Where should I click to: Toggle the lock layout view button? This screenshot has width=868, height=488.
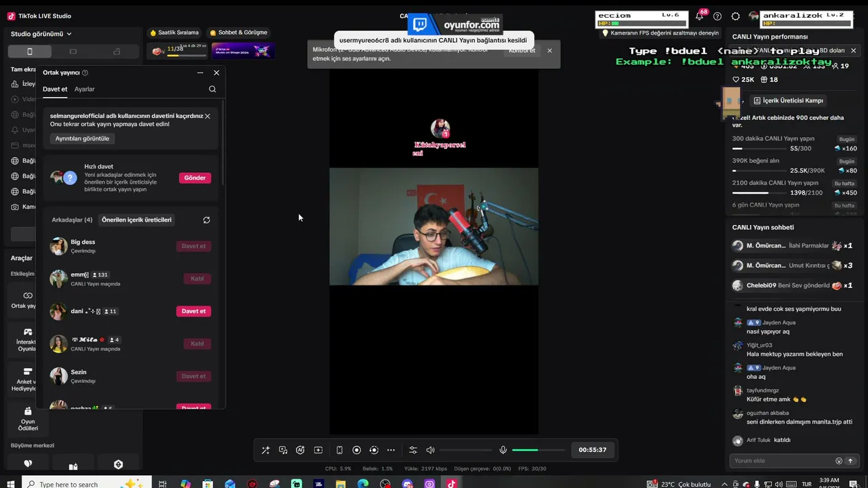[117, 52]
